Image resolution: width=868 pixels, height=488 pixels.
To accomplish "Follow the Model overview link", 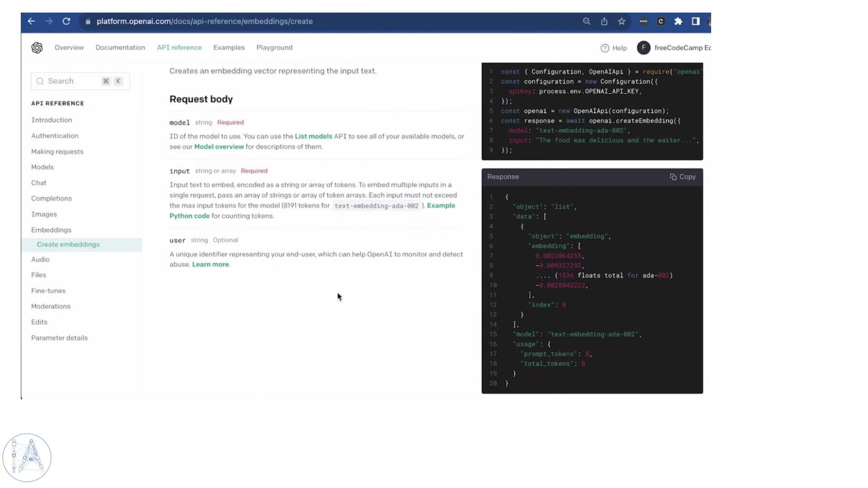I will coord(219,146).
